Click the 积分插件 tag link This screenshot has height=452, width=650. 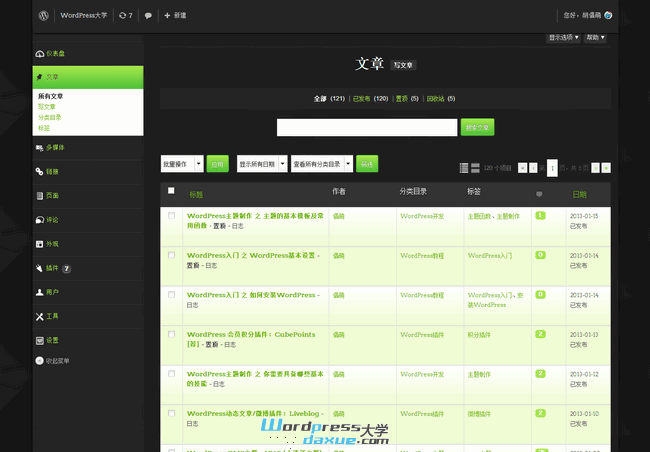(479, 335)
